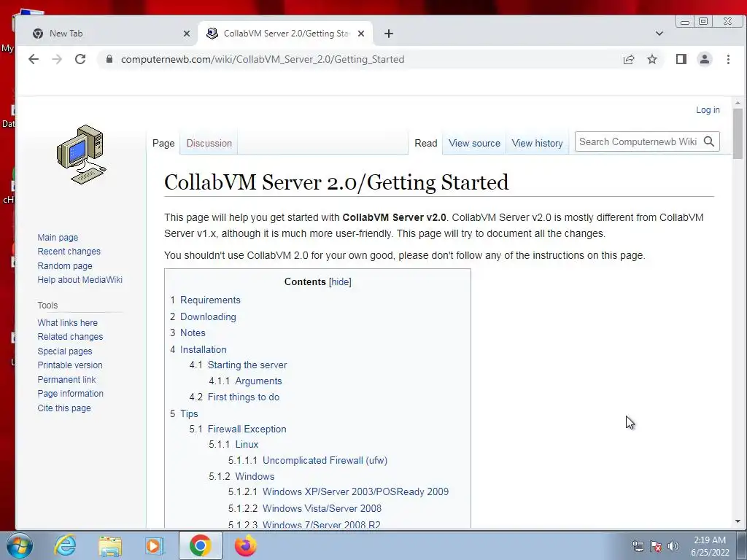The image size is (747, 560).
Task: Open the taskbar clock and date
Action: tap(710, 546)
